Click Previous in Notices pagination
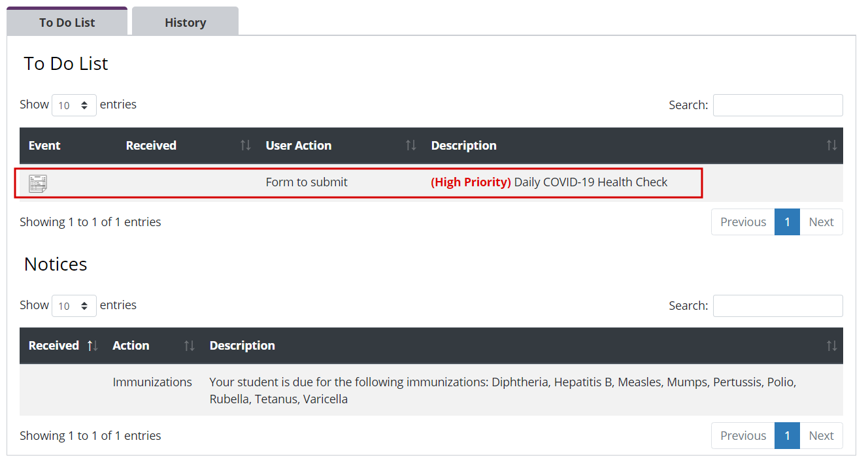868x466 pixels. point(743,436)
